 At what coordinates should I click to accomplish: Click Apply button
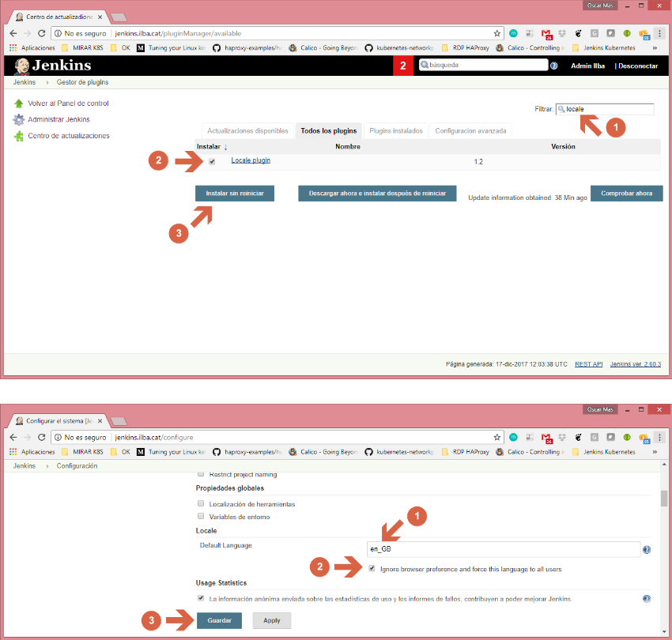pyautogui.click(x=272, y=620)
